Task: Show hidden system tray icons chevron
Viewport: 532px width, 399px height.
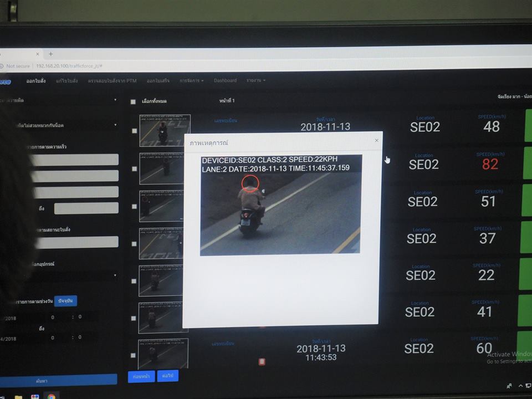Action: pos(521,386)
